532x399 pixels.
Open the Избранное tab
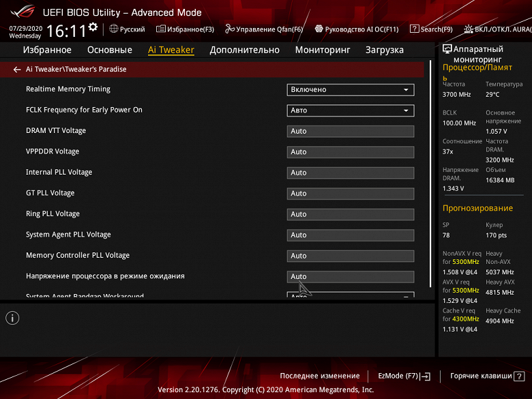coord(47,50)
